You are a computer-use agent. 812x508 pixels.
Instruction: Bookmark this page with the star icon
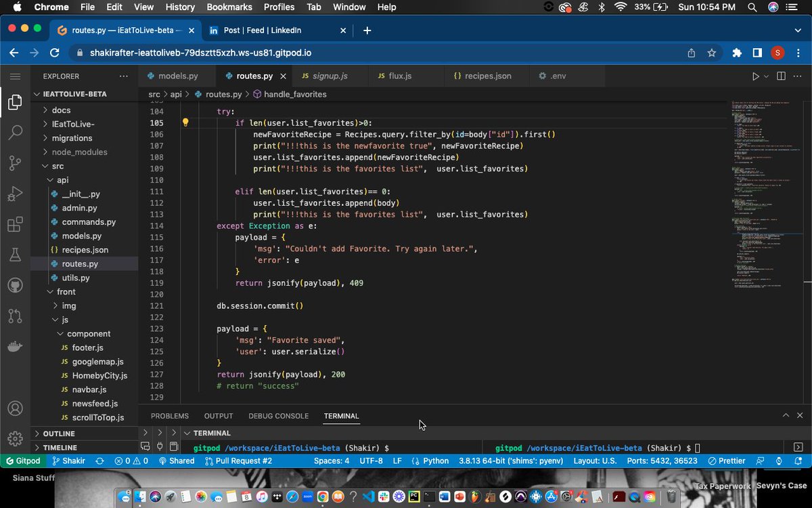pyautogui.click(x=711, y=53)
